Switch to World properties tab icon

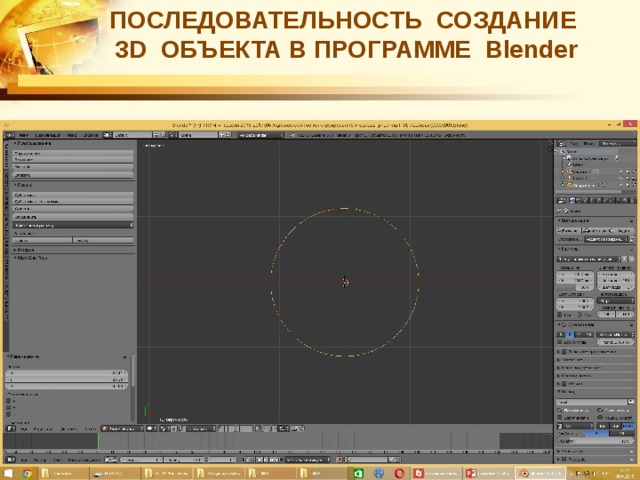[593, 200]
